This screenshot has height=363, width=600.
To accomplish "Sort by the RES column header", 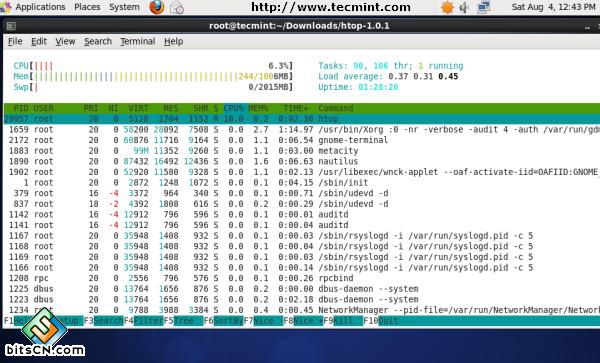I will 171,108.
